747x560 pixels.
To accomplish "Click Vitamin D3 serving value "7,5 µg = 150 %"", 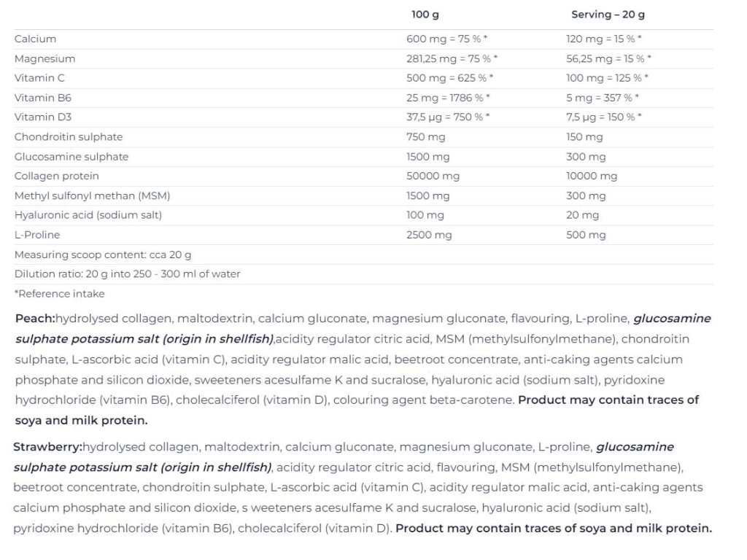I will click(603, 117).
